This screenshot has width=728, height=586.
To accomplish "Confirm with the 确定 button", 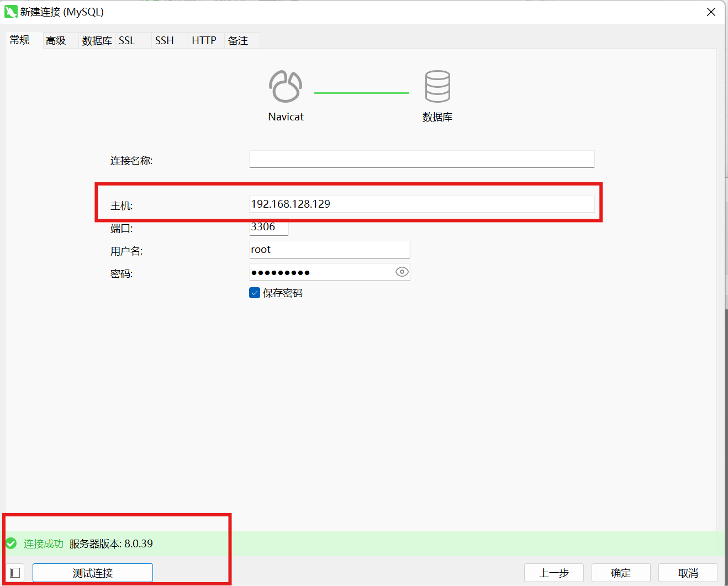I will (x=621, y=573).
